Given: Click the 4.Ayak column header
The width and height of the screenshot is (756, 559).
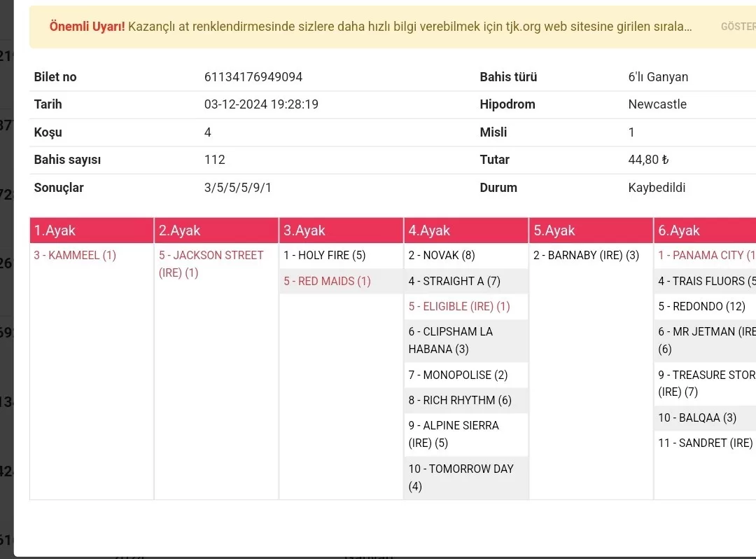Looking at the screenshot, I should tap(465, 230).
